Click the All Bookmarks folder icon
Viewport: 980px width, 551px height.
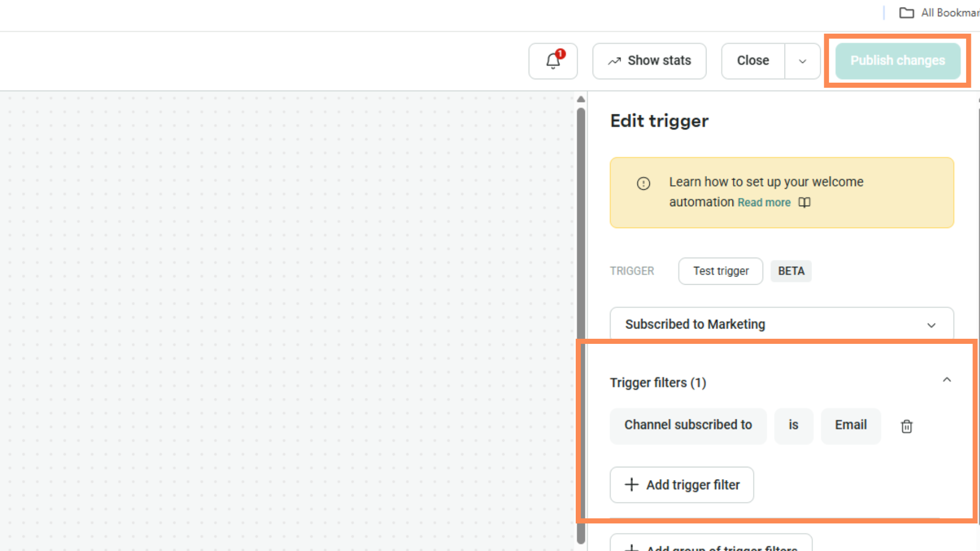pyautogui.click(x=906, y=13)
